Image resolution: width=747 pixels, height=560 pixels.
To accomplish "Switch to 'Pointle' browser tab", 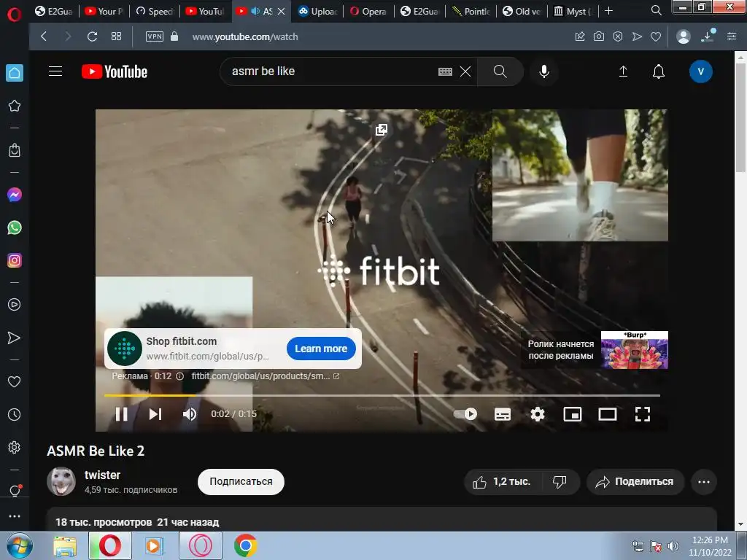I will click(471, 11).
